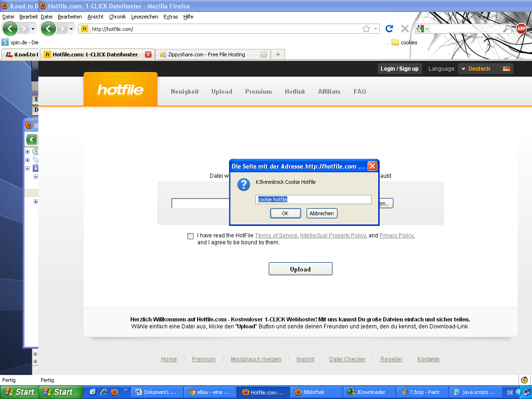Close the Hotfile tab
This screenshot has height=399, width=532.
(x=148, y=54)
